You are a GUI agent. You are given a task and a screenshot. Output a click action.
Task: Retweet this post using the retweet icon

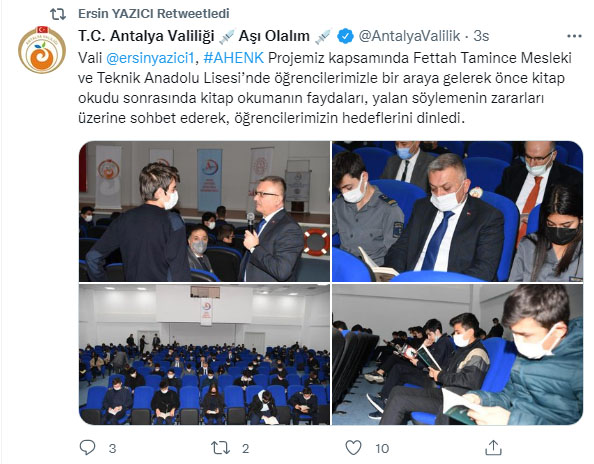pos(220,448)
